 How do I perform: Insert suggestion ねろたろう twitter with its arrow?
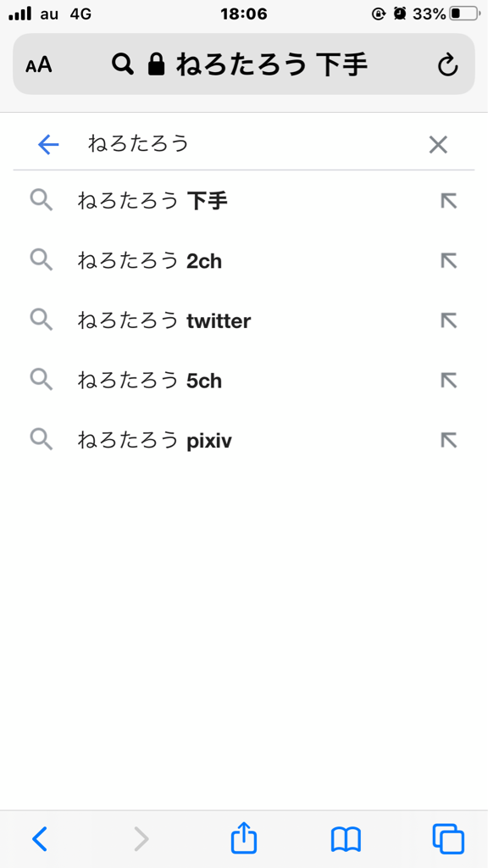pyautogui.click(x=447, y=320)
